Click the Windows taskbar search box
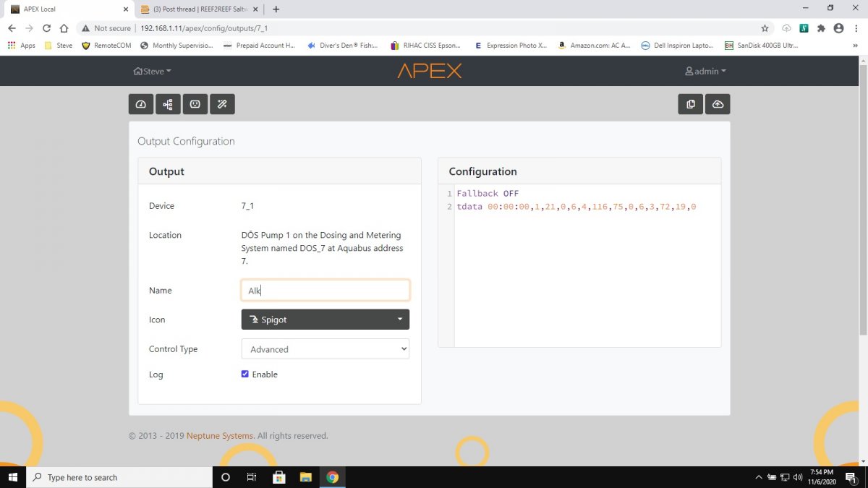Image resolution: width=868 pixels, height=488 pixels. click(x=119, y=477)
